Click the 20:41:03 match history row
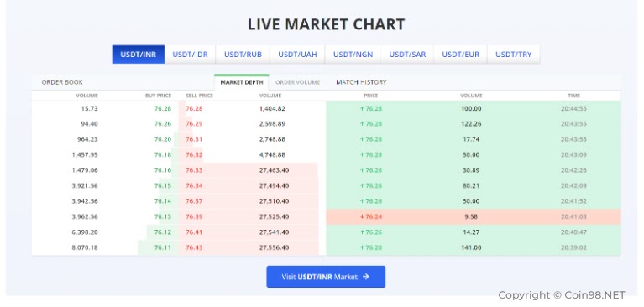Screen dimensions: 644x307 (474, 216)
